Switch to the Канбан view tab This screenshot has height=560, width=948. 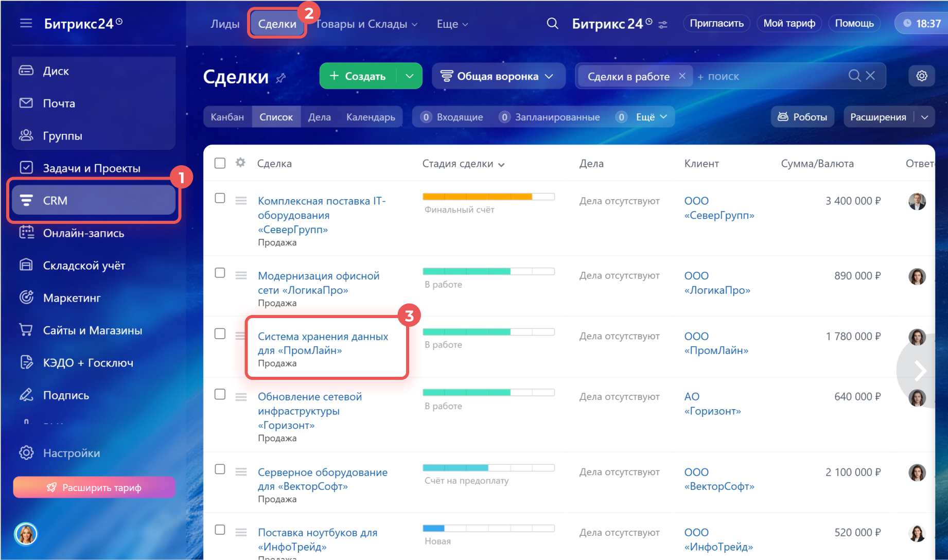tap(227, 117)
